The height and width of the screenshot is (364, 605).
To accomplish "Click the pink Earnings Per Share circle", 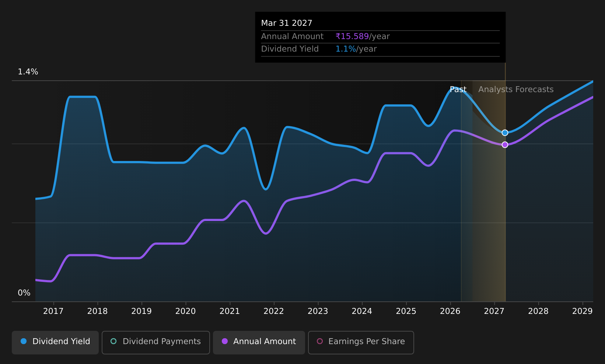I will (x=320, y=341).
